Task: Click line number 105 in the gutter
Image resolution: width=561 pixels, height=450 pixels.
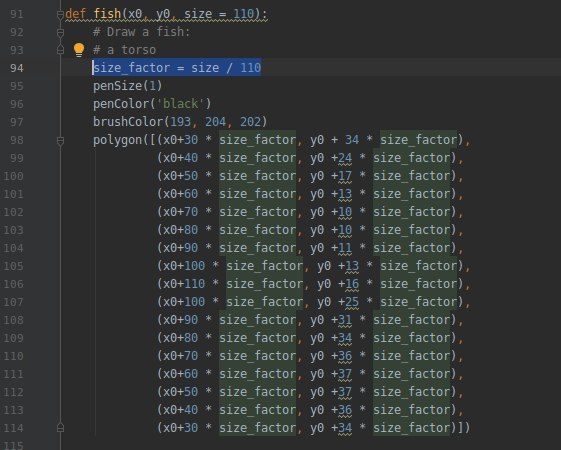Action: (14, 266)
